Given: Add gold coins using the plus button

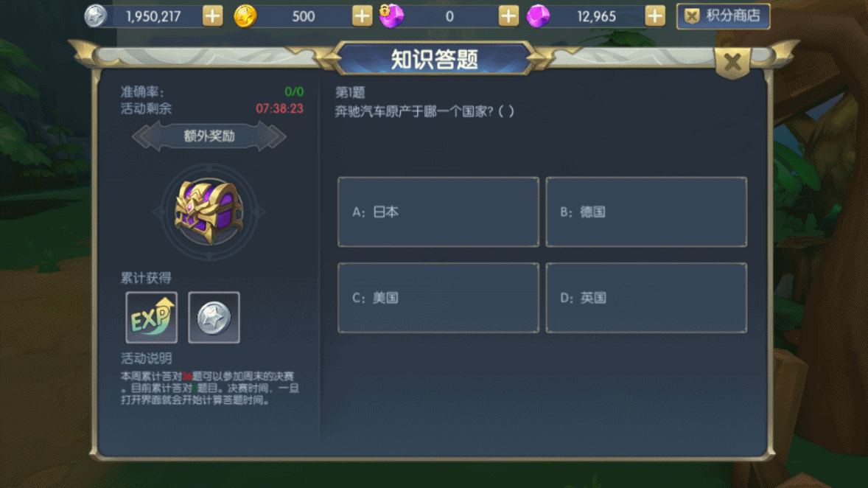Looking at the screenshot, I should 362,16.
